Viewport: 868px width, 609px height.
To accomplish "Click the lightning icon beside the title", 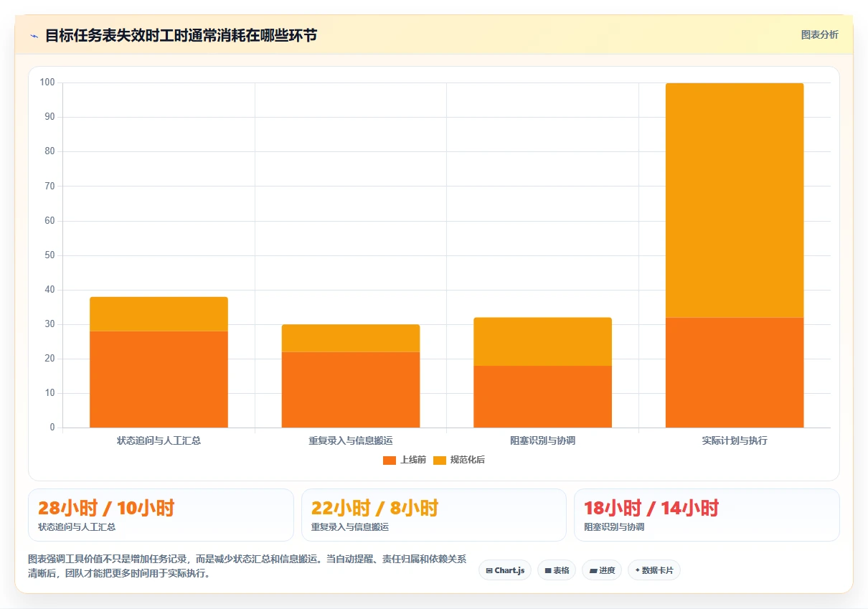I will tap(34, 36).
